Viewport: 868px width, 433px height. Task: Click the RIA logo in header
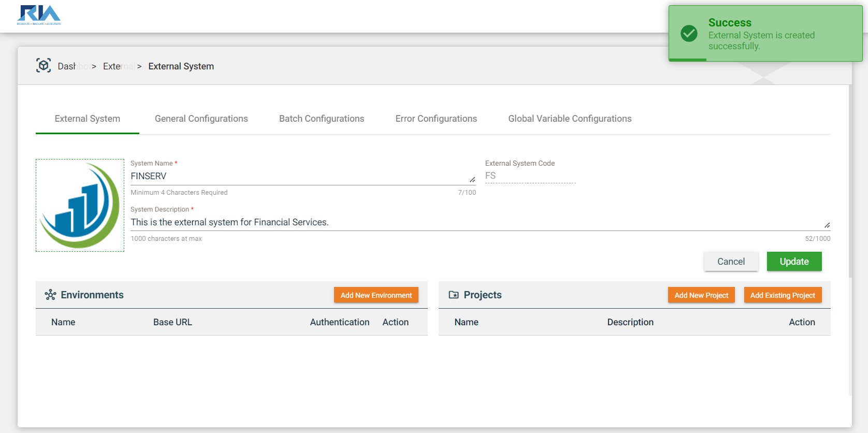(x=39, y=15)
